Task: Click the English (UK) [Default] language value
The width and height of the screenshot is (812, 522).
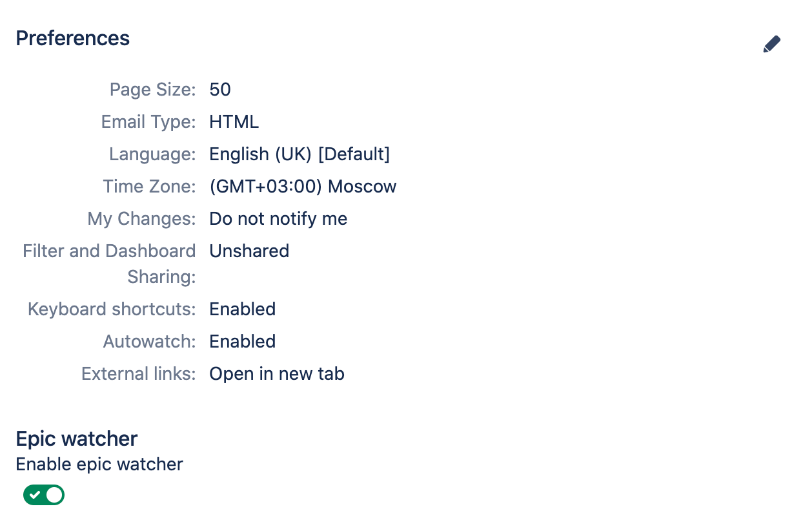Action: 299,154
